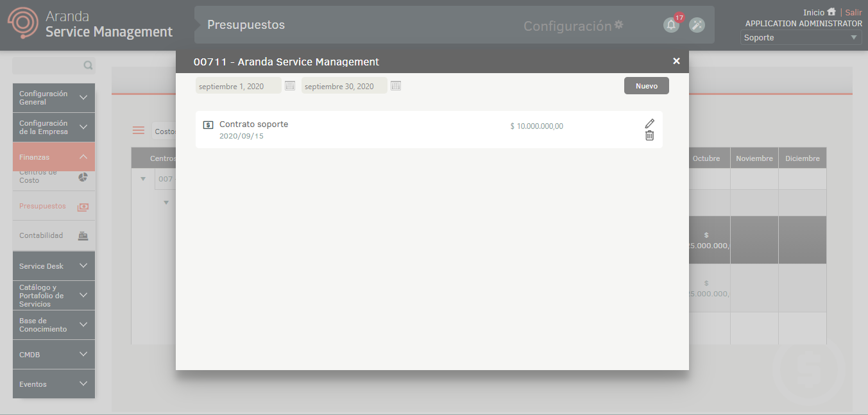Click the APPLICATION ADMINISTRATOR user label
868x415 pixels.
coord(804,24)
